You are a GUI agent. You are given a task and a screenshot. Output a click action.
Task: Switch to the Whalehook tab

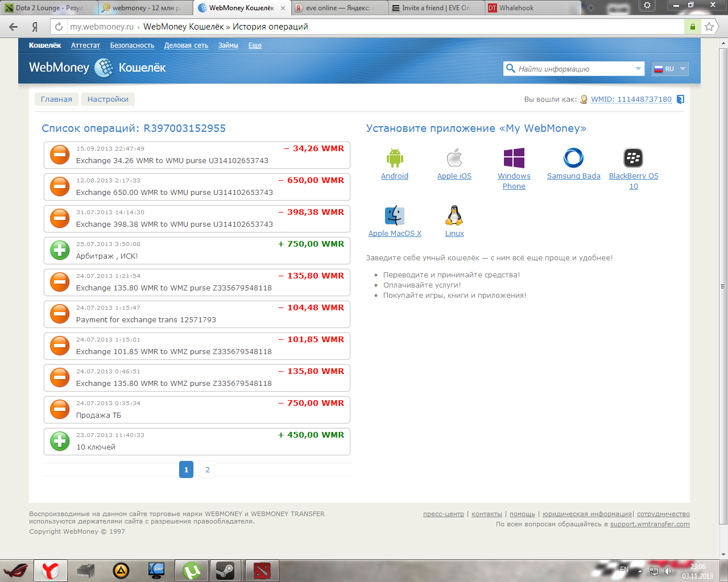coord(532,8)
